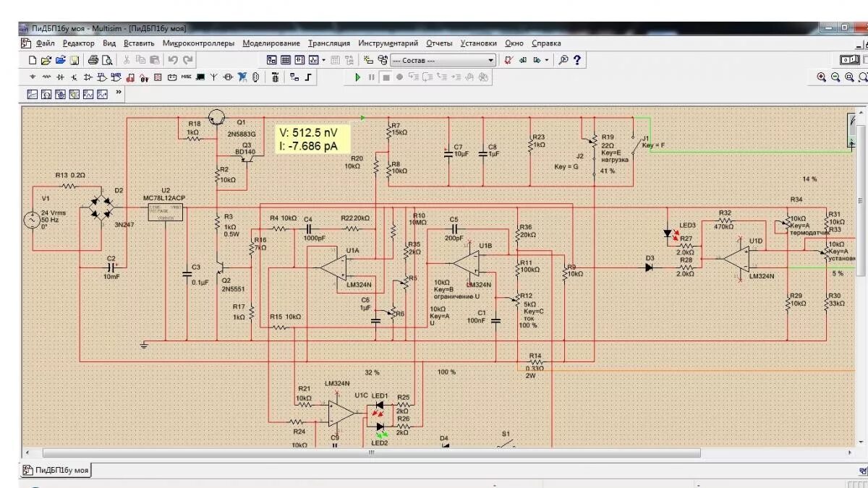868x488 pixels.
Task: Open the Отчеты menu
Action: click(439, 43)
